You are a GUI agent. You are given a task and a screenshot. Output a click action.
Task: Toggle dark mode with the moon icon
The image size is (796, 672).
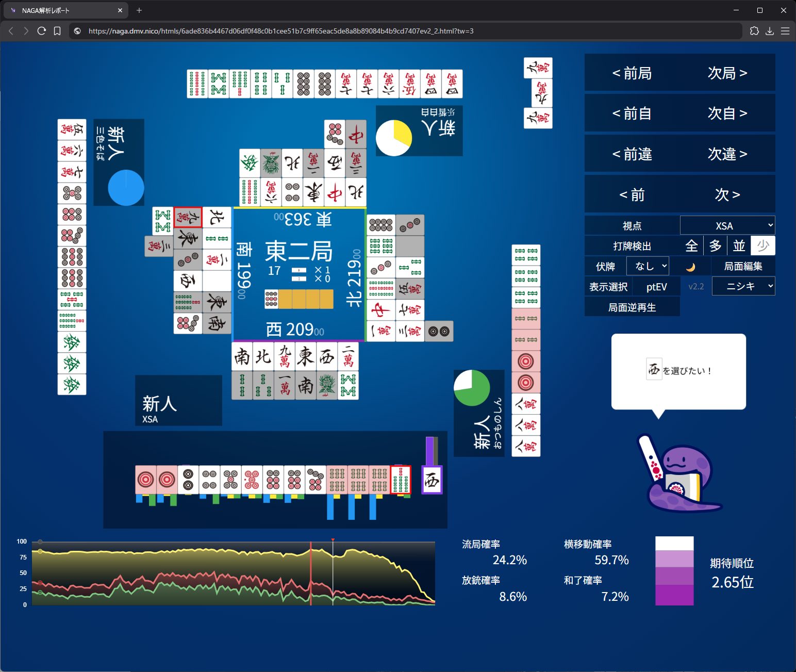coord(690,267)
